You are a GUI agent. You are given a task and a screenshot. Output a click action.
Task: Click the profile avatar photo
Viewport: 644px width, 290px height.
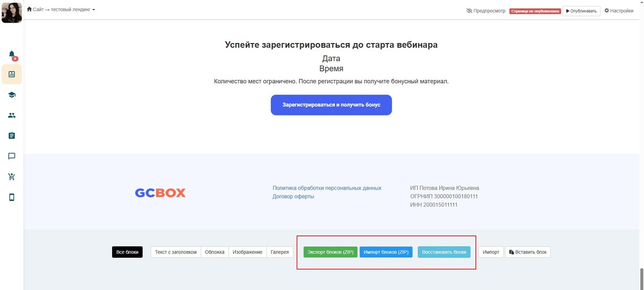click(11, 12)
